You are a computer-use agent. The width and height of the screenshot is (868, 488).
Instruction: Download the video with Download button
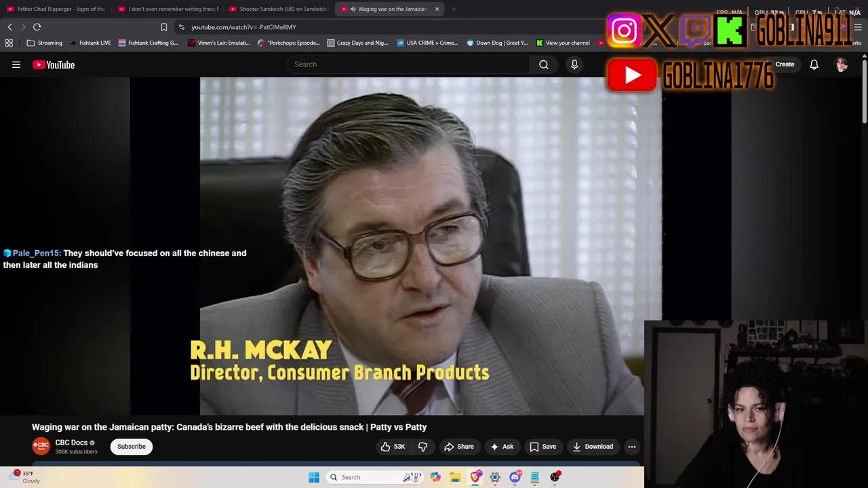[593, 447]
